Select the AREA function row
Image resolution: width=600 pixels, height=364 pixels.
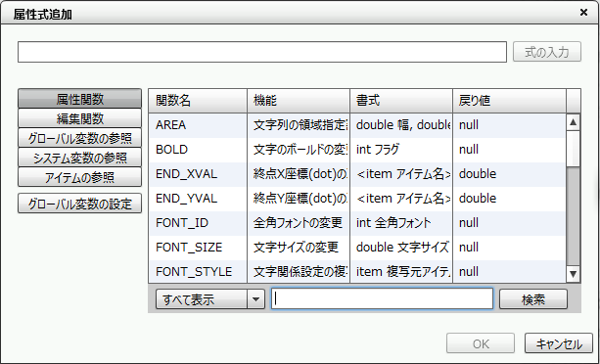356,125
